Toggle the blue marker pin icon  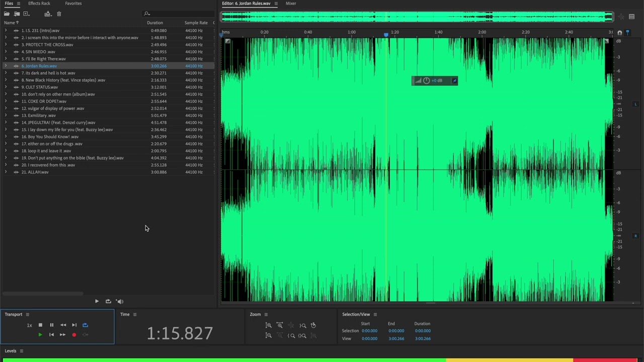pyautogui.click(x=627, y=33)
